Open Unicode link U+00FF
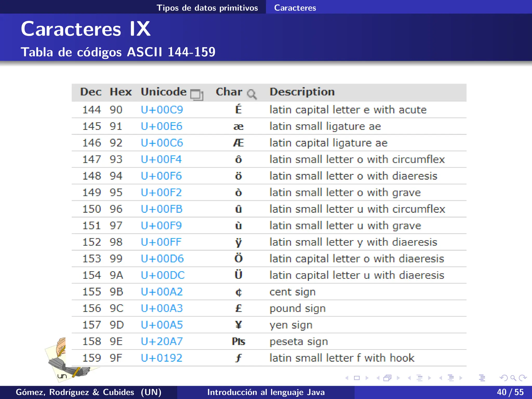Screen dimensions: 532x399 coord(161,242)
